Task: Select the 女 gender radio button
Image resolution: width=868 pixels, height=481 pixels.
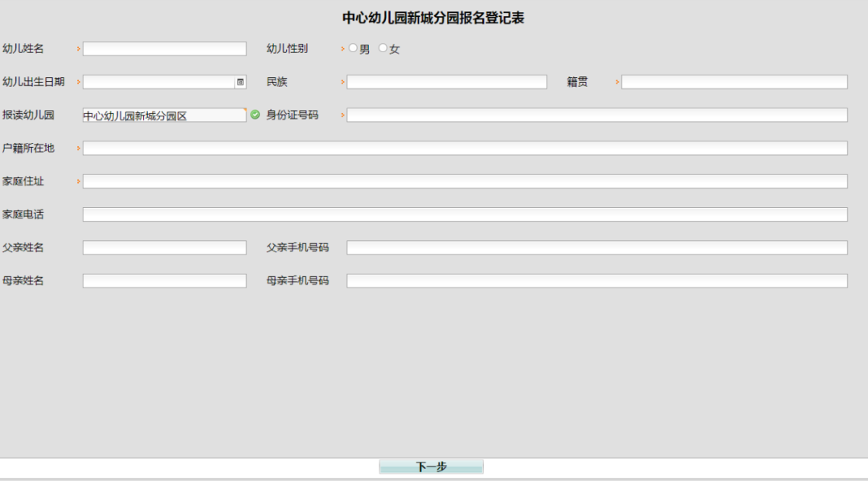Action: tap(382, 48)
